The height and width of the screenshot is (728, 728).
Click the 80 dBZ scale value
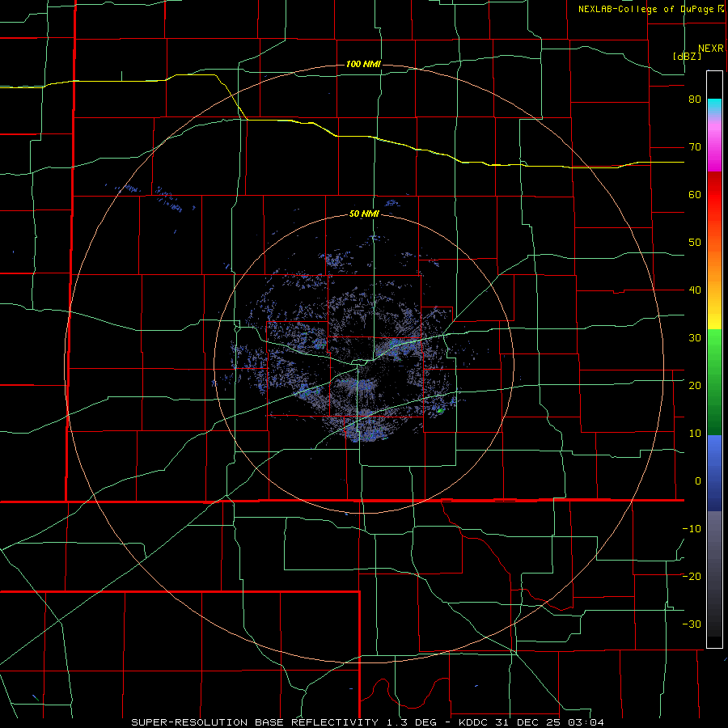[x=695, y=99]
